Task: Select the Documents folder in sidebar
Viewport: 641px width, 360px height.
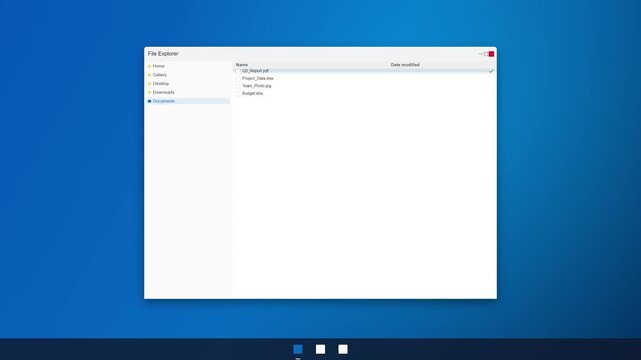Action: point(188,101)
